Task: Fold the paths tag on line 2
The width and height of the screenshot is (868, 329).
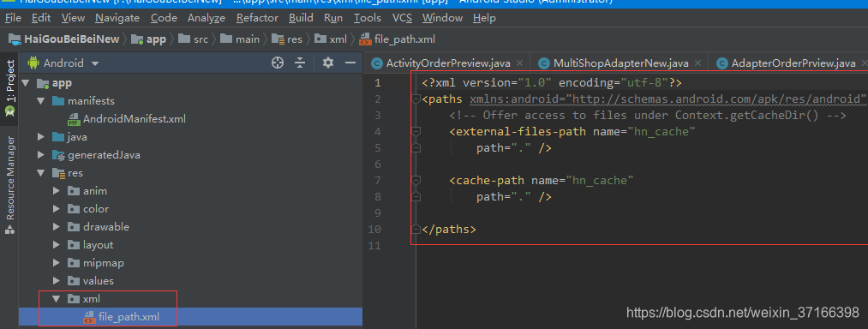Action: tap(416, 99)
